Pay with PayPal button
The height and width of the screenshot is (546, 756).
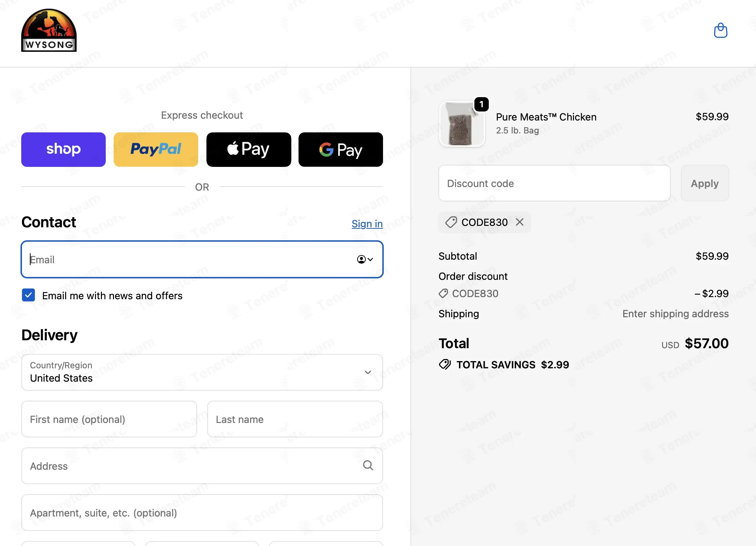pos(156,150)
